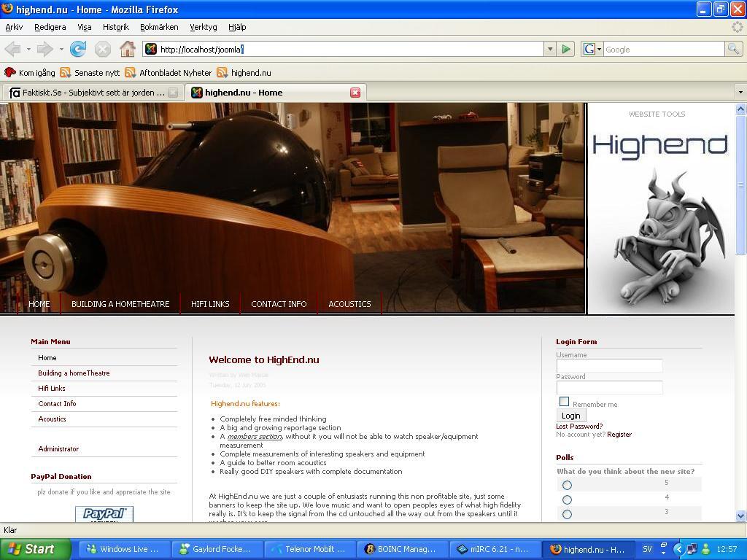The image size is (747, 560).
Task: Click the vertical scrollbar thumb
Action: point(741,186)
